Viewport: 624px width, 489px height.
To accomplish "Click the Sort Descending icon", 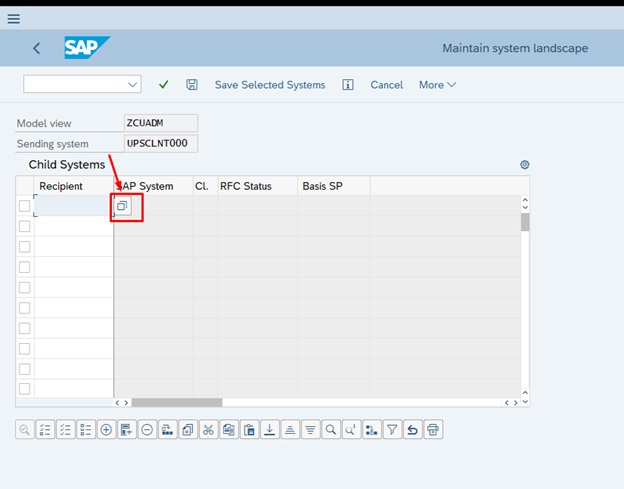I will 310,430.
